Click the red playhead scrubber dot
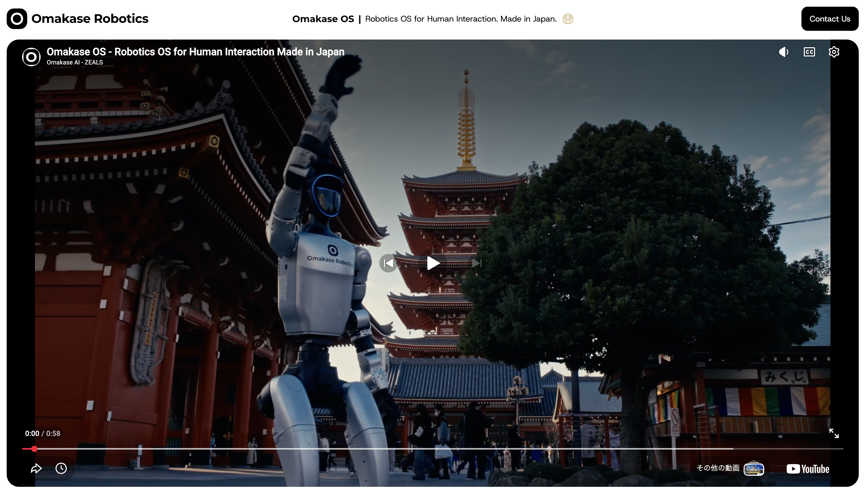 point(34,449)
